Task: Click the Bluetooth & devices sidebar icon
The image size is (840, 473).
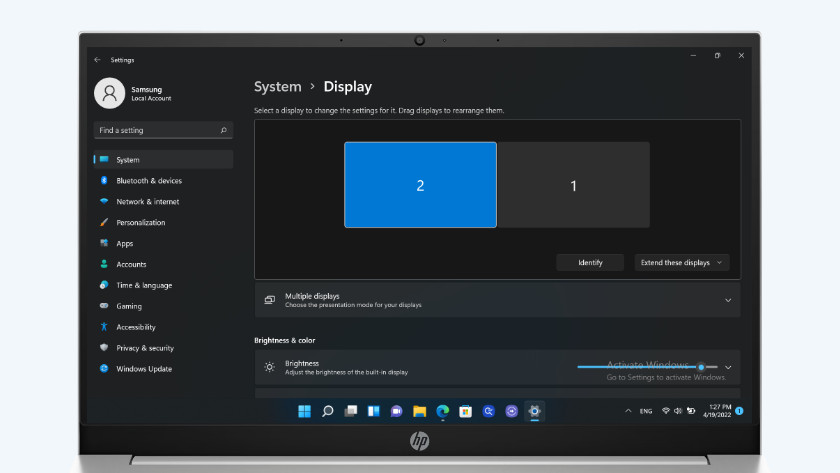Action: (104, 181)
